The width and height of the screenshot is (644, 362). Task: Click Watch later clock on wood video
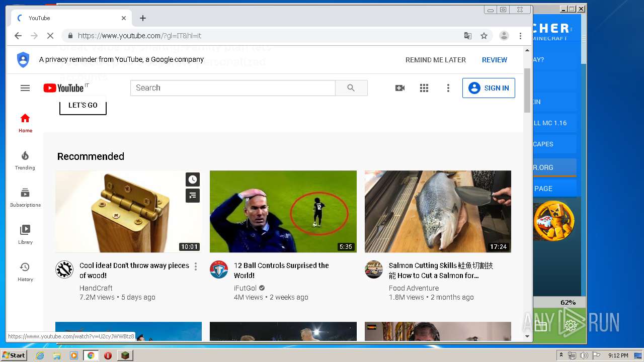point(193,179)
